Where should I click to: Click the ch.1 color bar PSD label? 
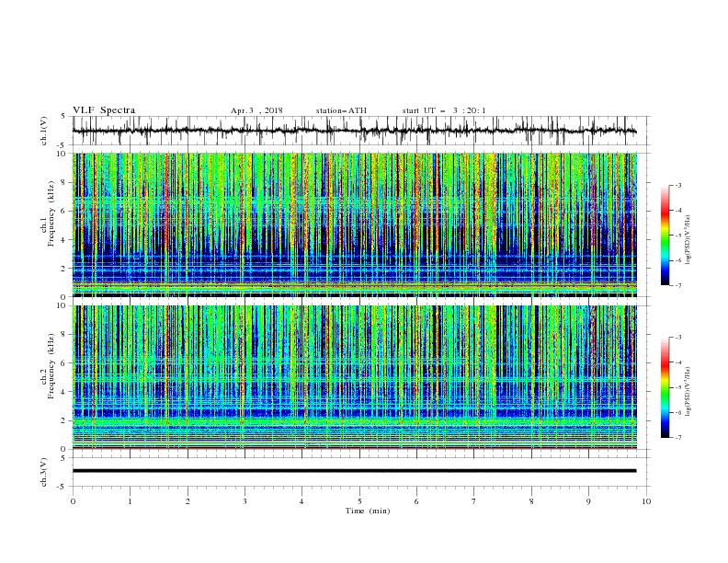[688, 240]
